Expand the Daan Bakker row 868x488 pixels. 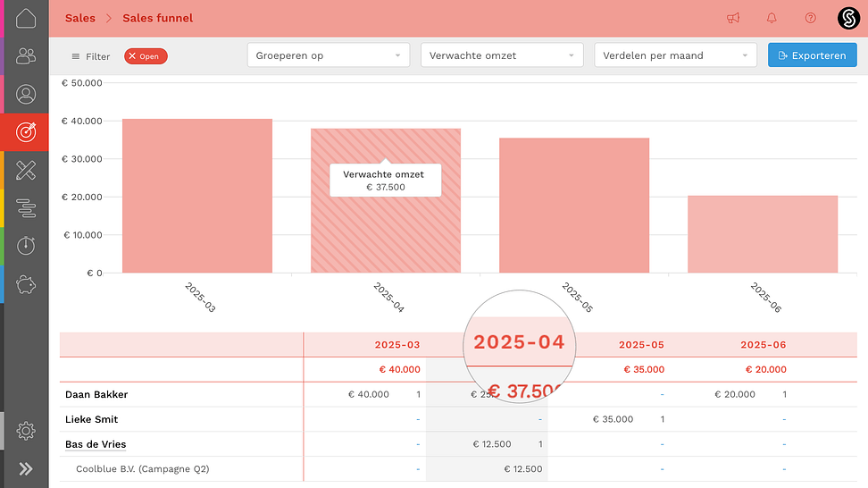coord(96,394)
